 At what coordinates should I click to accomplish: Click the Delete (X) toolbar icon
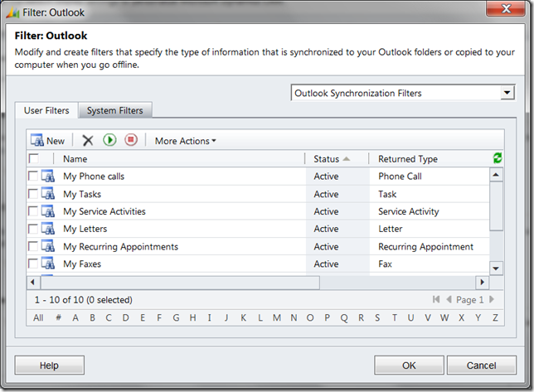click(x=88, y=140)
